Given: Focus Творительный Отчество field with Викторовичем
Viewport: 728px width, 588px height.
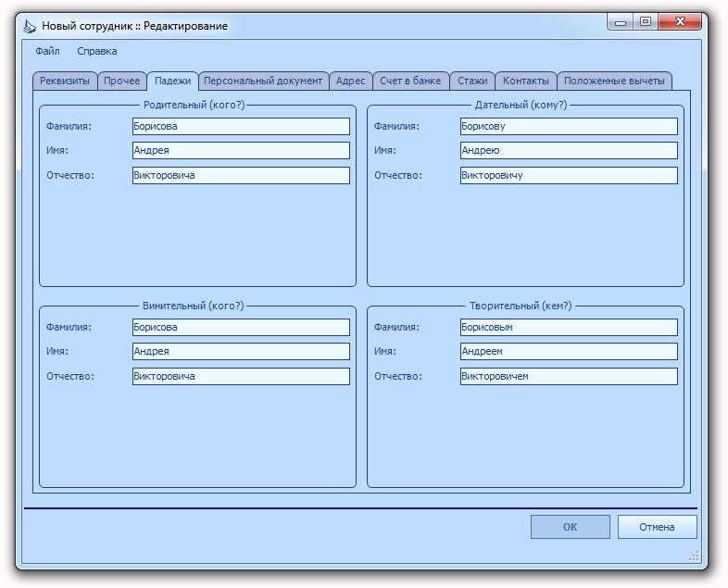Looking at the screenshot, I should tap(569, 376).
